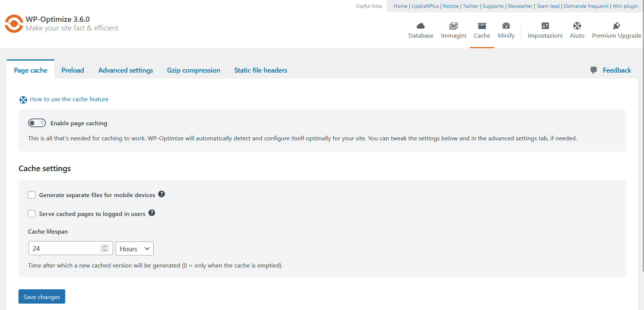644x310 pixels.
Task: Click the mobile devices help question mark
Action: [162, 194]
